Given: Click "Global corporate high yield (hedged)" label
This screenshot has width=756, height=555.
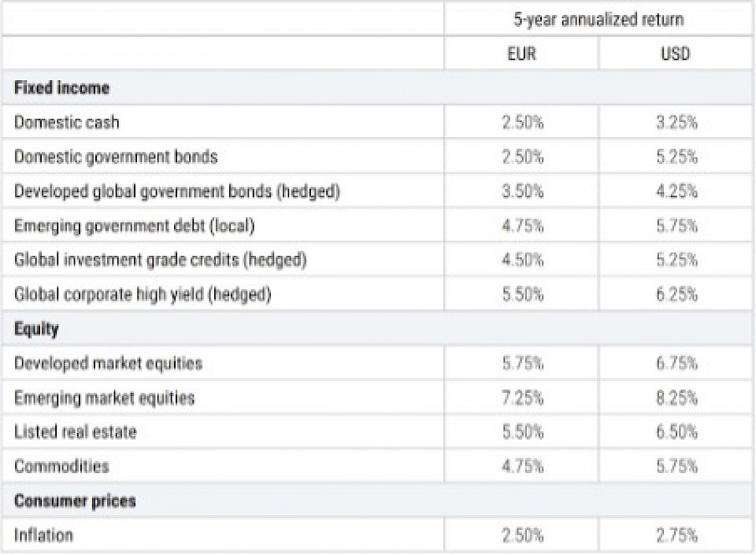Looking at the screenshot, I should (x=143, y=294).
